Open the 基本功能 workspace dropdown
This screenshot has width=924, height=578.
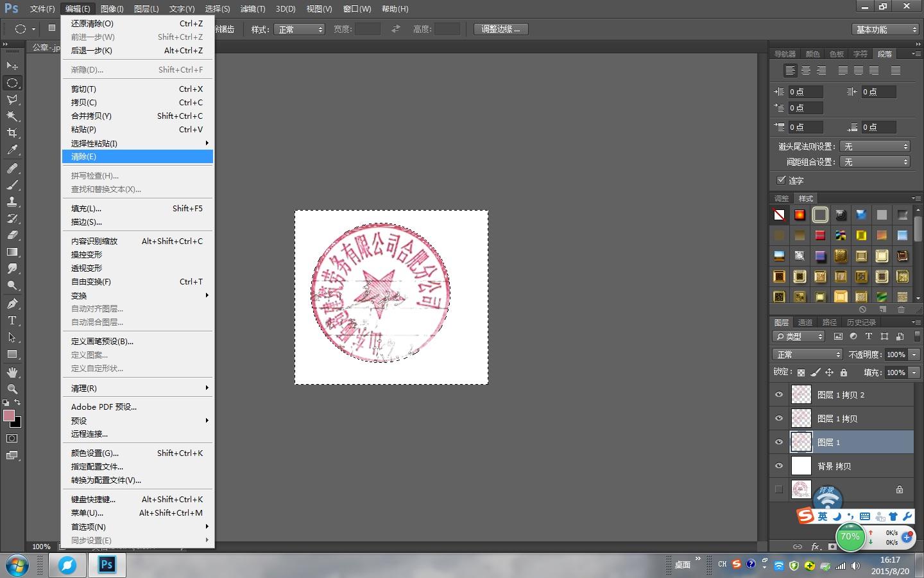(x=886, y=30)
